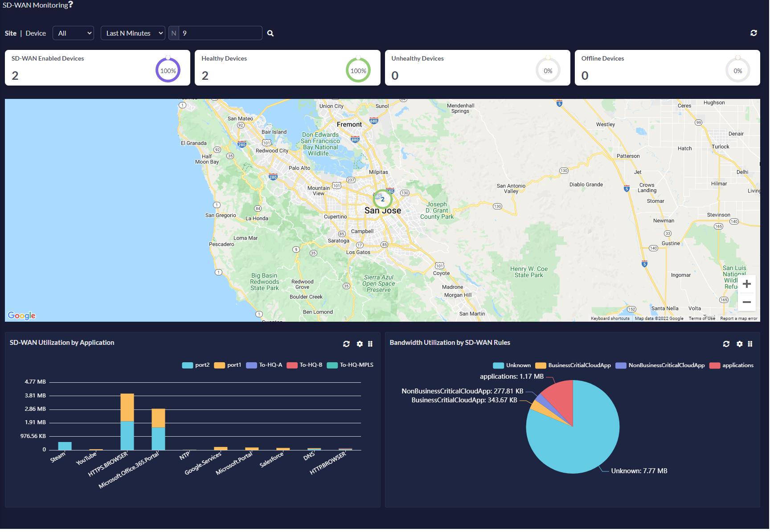Switch to the Device view
Image resolution: width=770 pixels, height=532 pixels.
pyautogui.click(x=36, y=33)
